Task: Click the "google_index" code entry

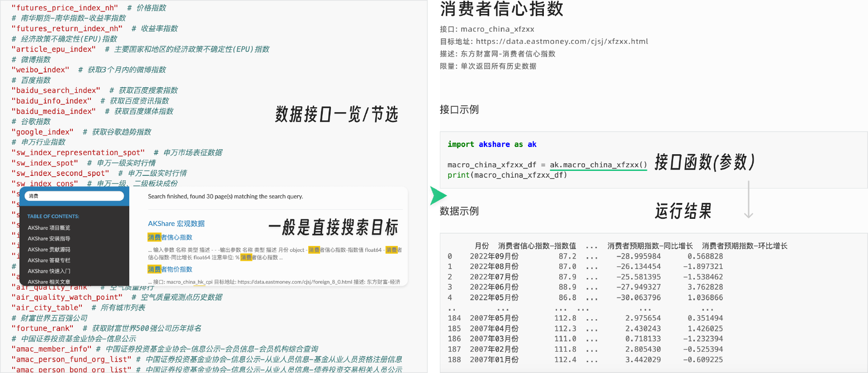Action: tap(42, 132)
